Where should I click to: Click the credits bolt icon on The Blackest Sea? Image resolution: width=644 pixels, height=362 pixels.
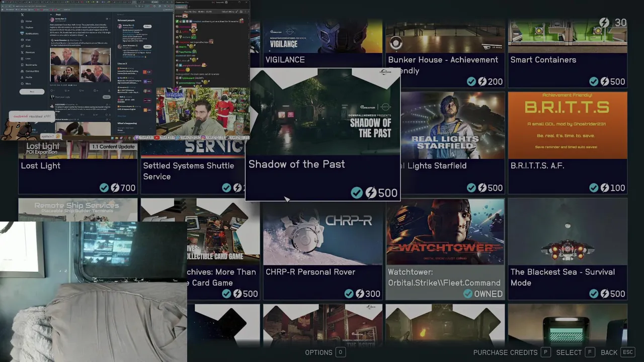[605, 294]
